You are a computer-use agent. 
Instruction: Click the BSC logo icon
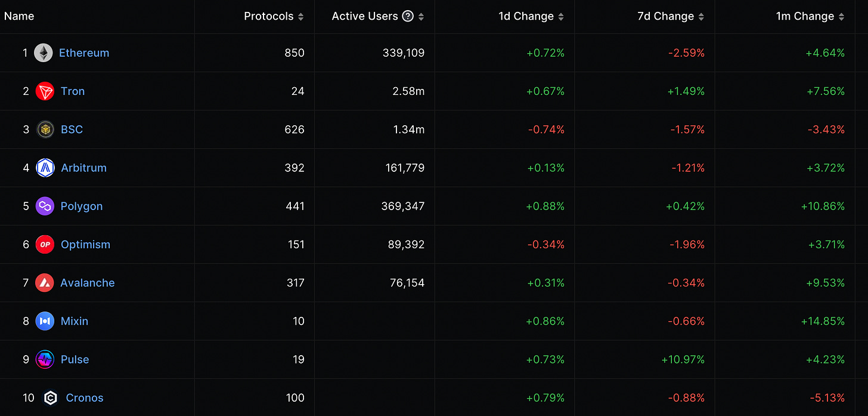coord(45,130)
